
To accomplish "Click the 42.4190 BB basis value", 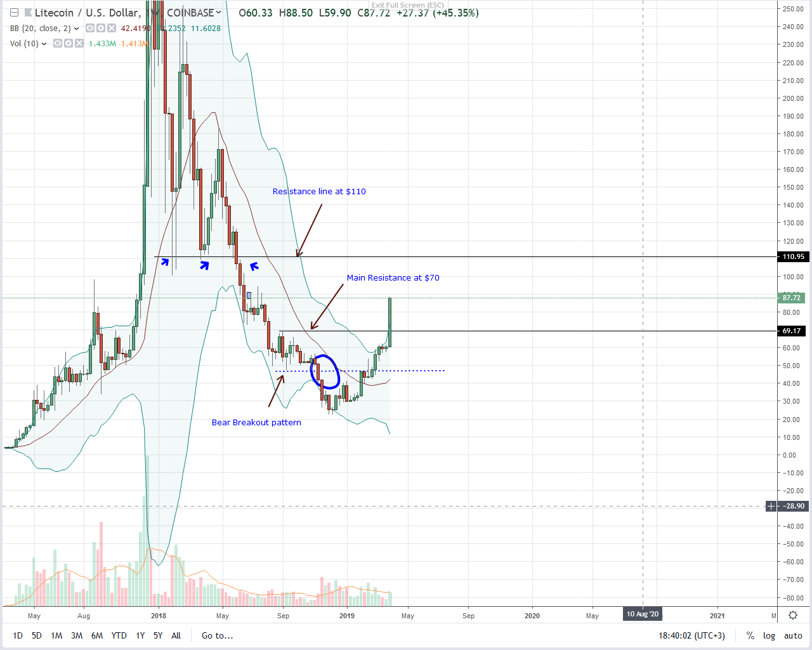I will (136, 29).
